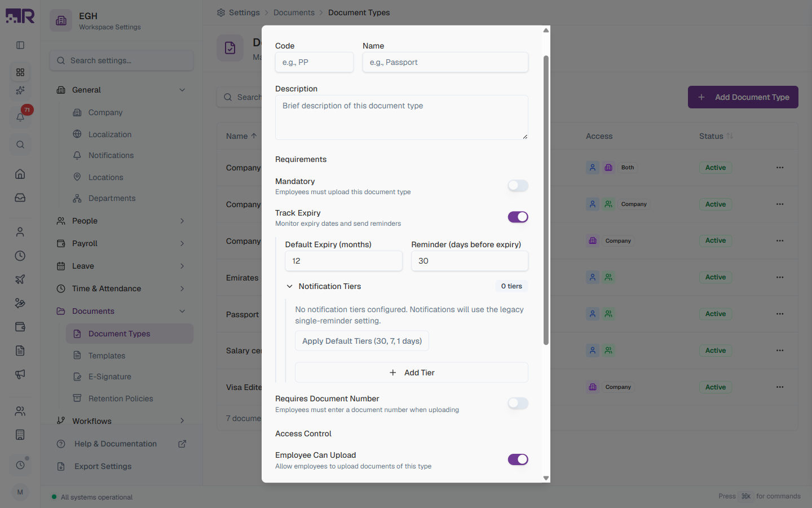Open the dashboard grid icon in left rail
Viewport: 812px width, 508px height.
coord(20,72)
